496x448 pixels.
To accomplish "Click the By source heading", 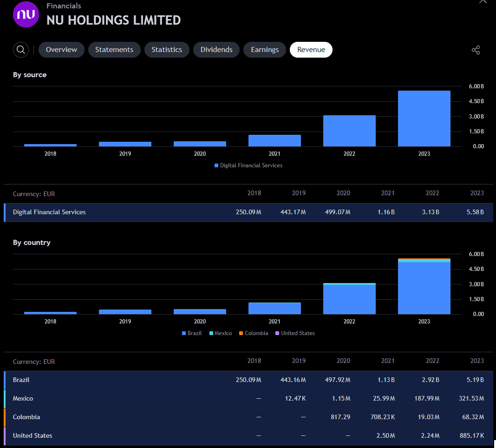I will point(30,75).
